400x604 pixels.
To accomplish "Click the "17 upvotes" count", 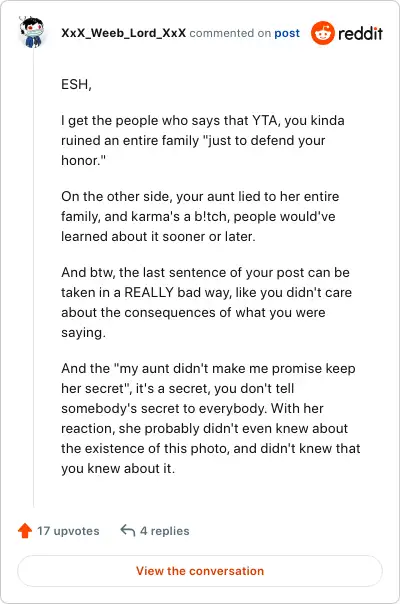I will [x=68, y=531].
